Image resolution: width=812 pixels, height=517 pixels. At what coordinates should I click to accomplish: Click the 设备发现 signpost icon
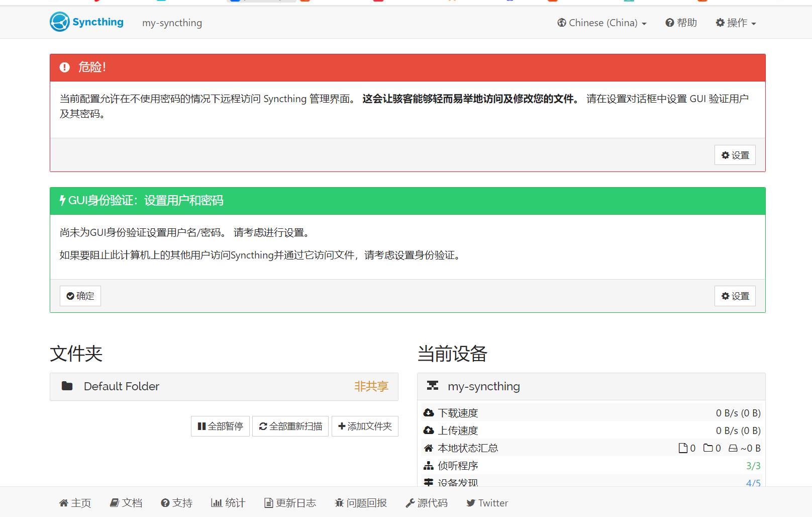[x=429, y=483]
